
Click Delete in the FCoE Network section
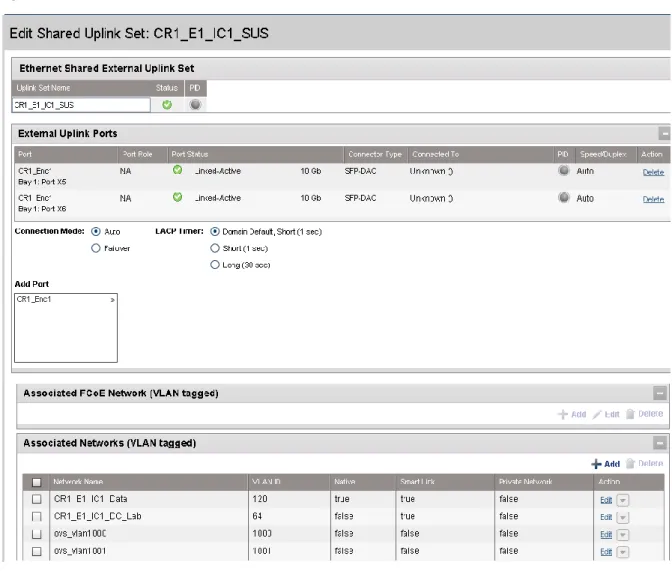tap(645, 414)
